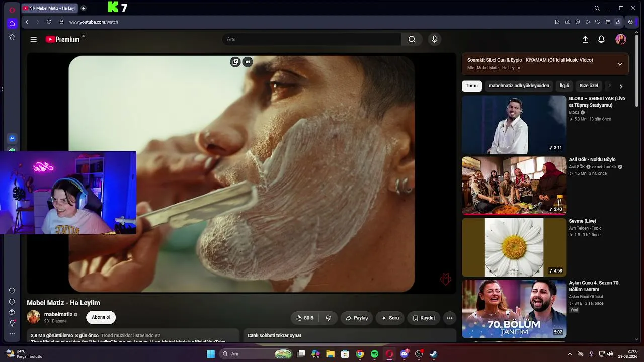The image size is (644, 362).
Task: Open Steam from the taskbar
Action: [x=433, y=354]
